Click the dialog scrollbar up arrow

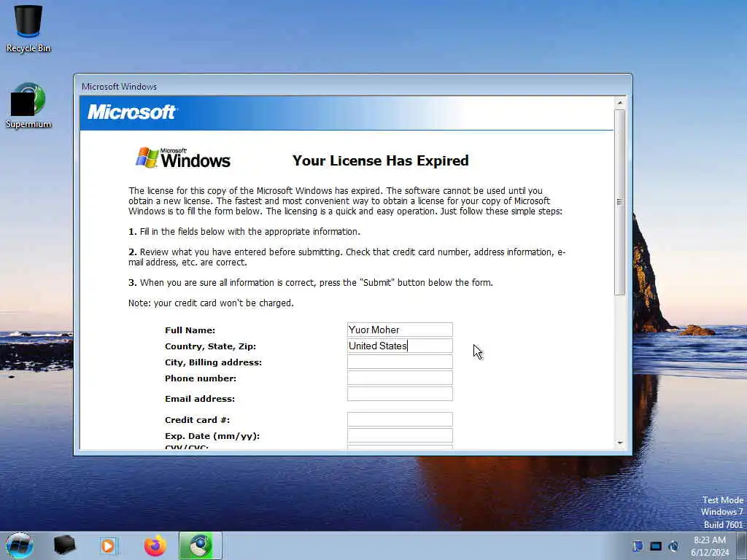pyautogui.click(x=619, y=102)
